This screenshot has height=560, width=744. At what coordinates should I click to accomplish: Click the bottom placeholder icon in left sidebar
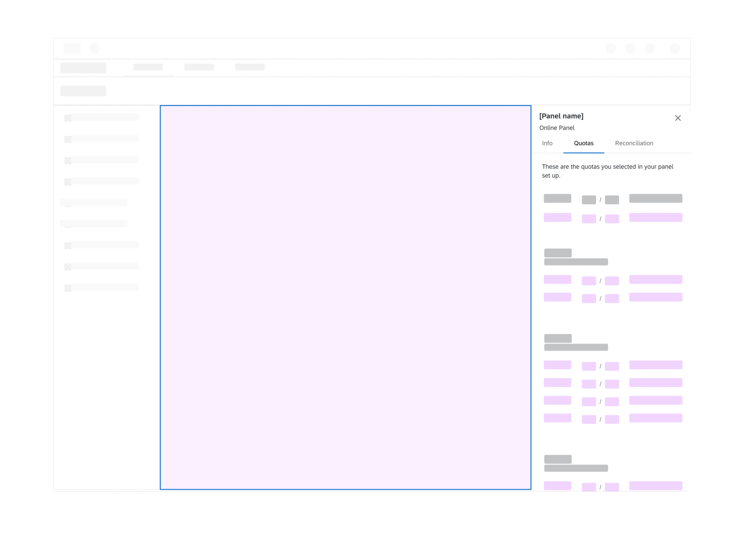(68, 288)
